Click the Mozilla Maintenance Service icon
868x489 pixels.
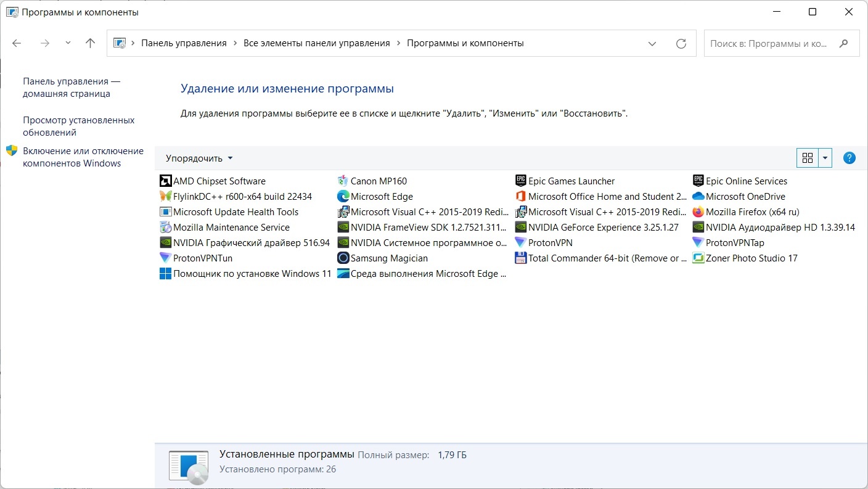coord(165,228)
